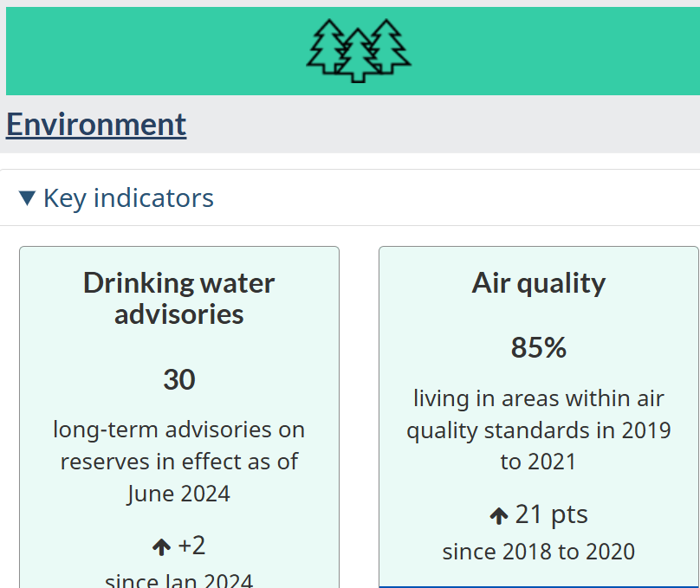Click the 85% air quality figure
Image resolution: width=700 pixels, height=588 pixels.
click(x=539, y=347)
